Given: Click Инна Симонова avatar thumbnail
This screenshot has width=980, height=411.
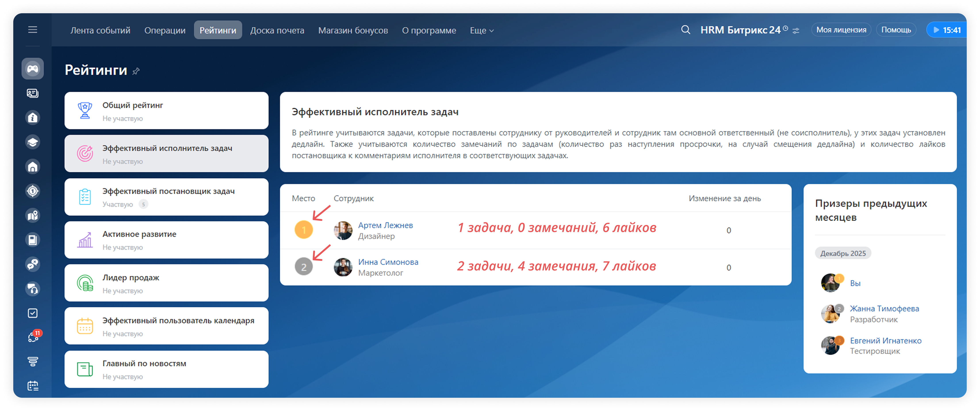Looking at the screenshot, I should pos(343,267).
